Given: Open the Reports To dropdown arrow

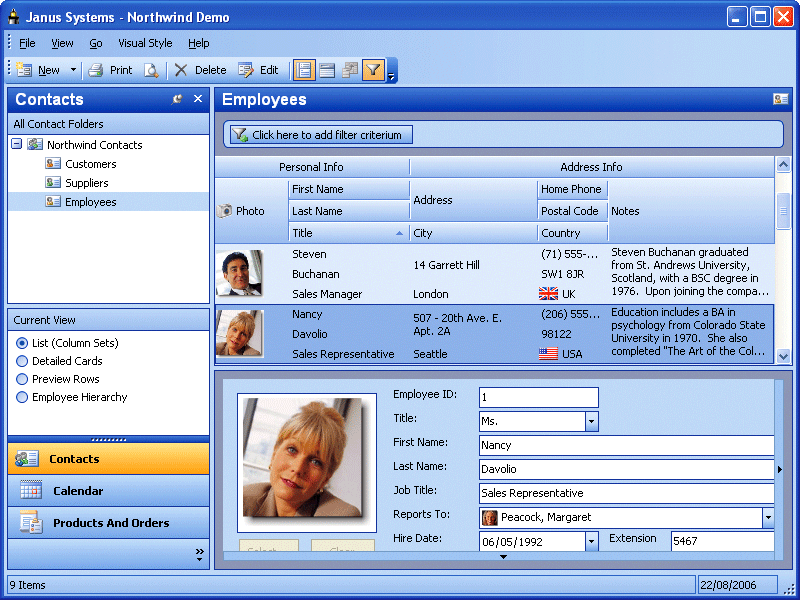Looking at the screenshot, I should (x=768, y=517).
